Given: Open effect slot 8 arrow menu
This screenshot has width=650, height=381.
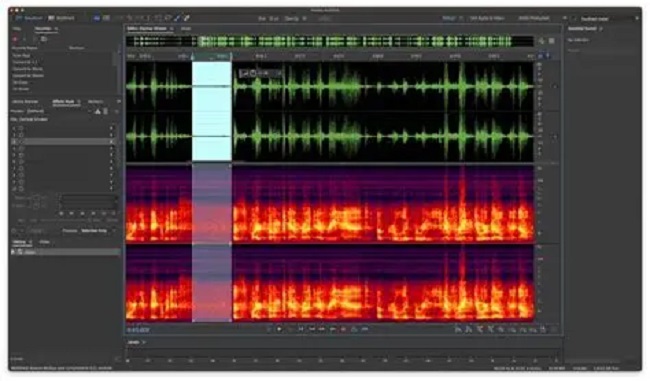Looking at the screenshot, I should [112, 175].
